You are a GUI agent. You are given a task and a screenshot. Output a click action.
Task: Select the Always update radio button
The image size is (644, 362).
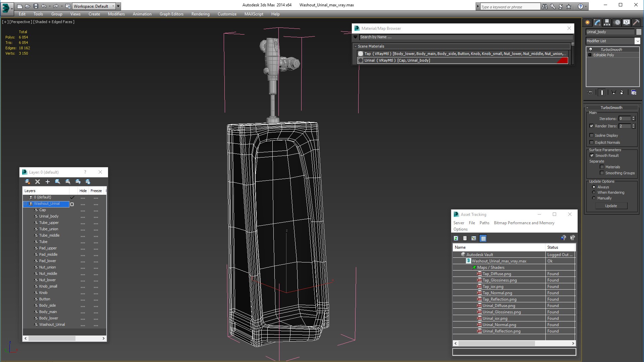594,187
